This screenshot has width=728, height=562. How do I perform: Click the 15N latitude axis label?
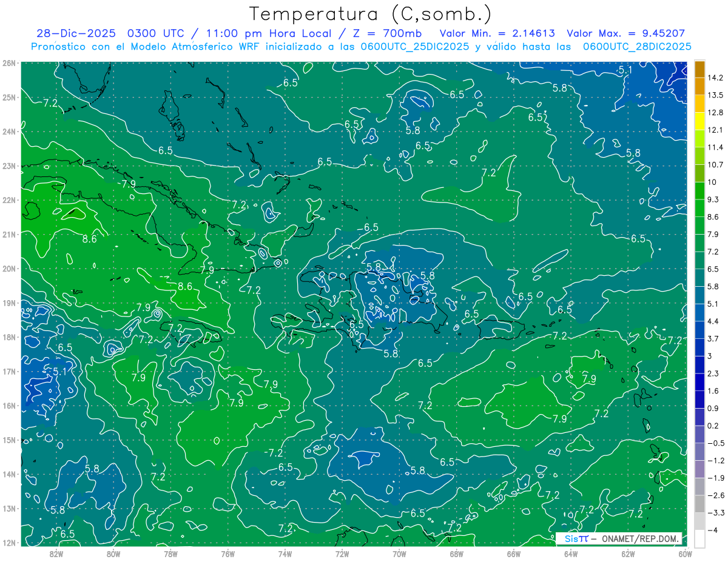[x=8, y=440]
